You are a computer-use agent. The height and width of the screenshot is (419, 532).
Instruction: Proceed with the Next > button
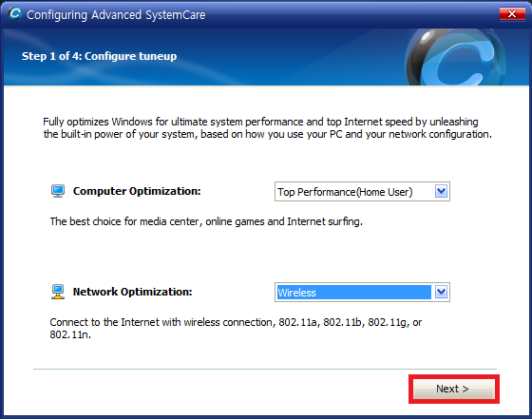click(454, 389)
